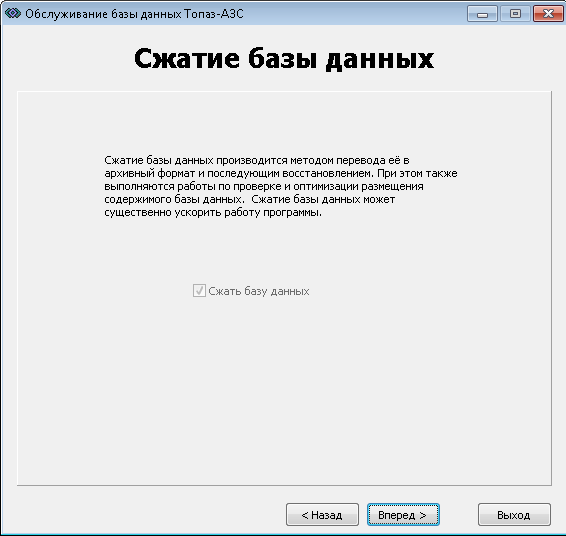The height and width of the screenshot is (536, 566).
Task: Select the first line starting Сжатие базы данных производится
Action: tap(257, 160)
